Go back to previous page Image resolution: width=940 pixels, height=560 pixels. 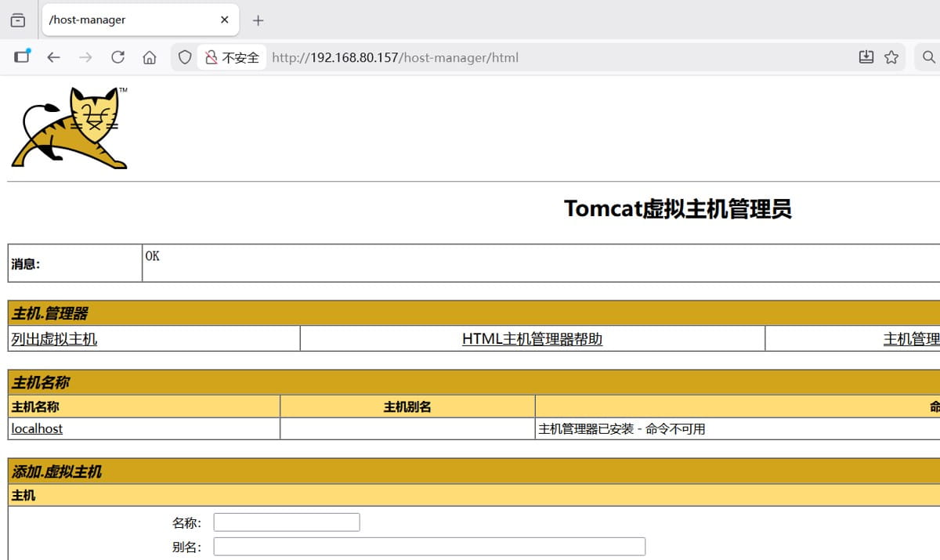point(53,57)
